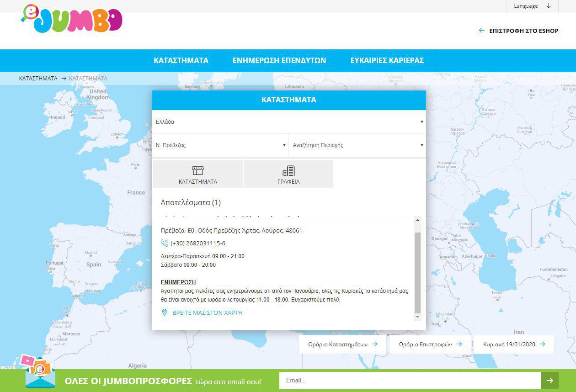Open ΚΑΤΑΣΤΗΜΑΤΑ in the navigation bar
This screenshot has width=576, height=392.
[x=181, y=60]
